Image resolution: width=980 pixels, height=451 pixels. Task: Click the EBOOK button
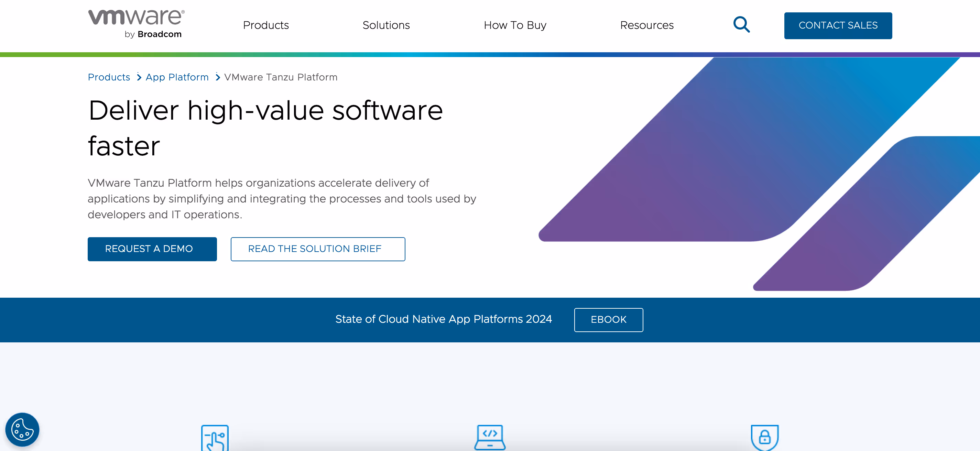[608, 320]
